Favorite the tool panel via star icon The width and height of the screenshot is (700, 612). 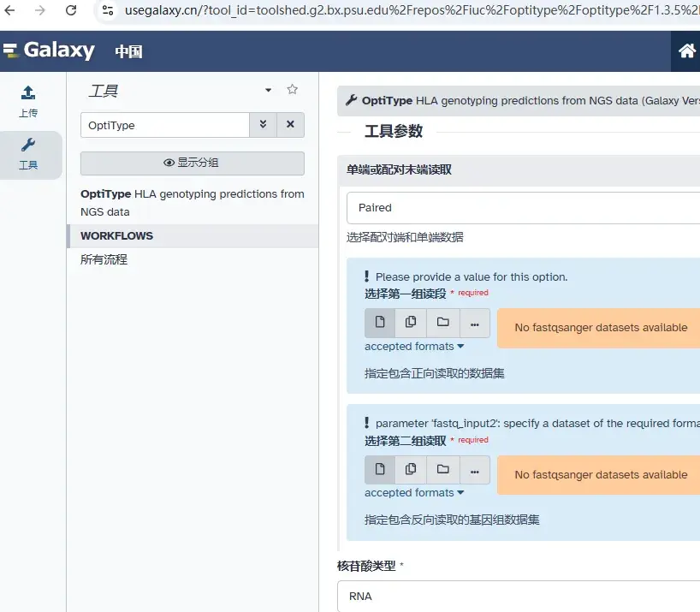(292, 89)
